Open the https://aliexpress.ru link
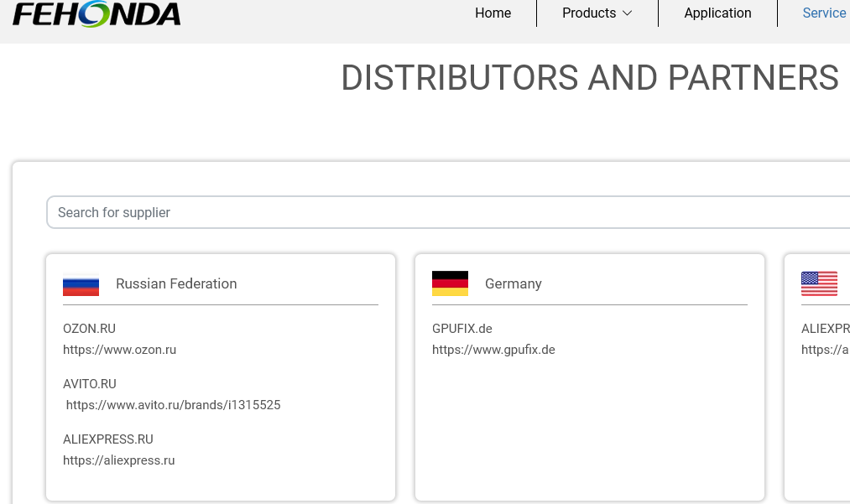Viewport: 850px width, 504px height. coord(118,460)
